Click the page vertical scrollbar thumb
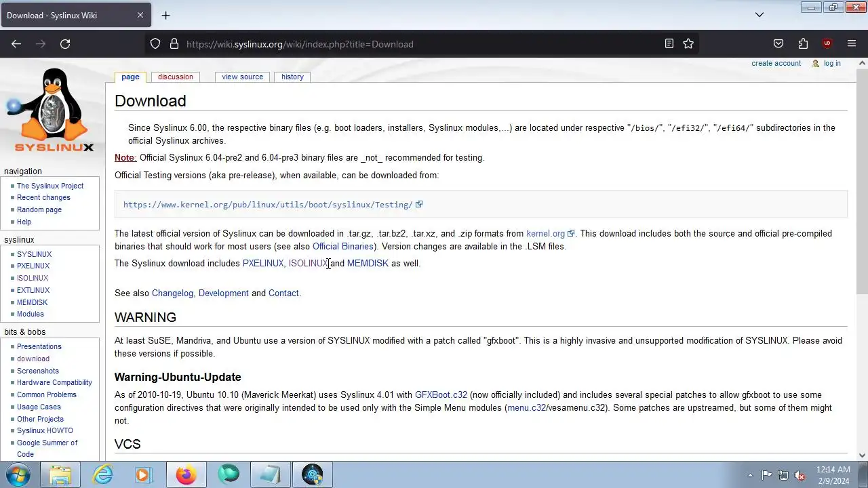This screenshot has width=868, height=488. (x=862, y=182)
